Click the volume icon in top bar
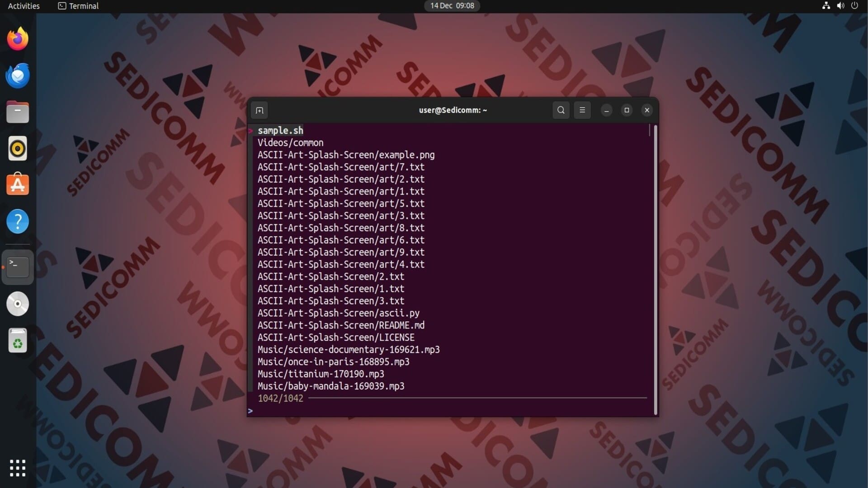The width and height of the screenshot is (868, 488). point(840,6)
